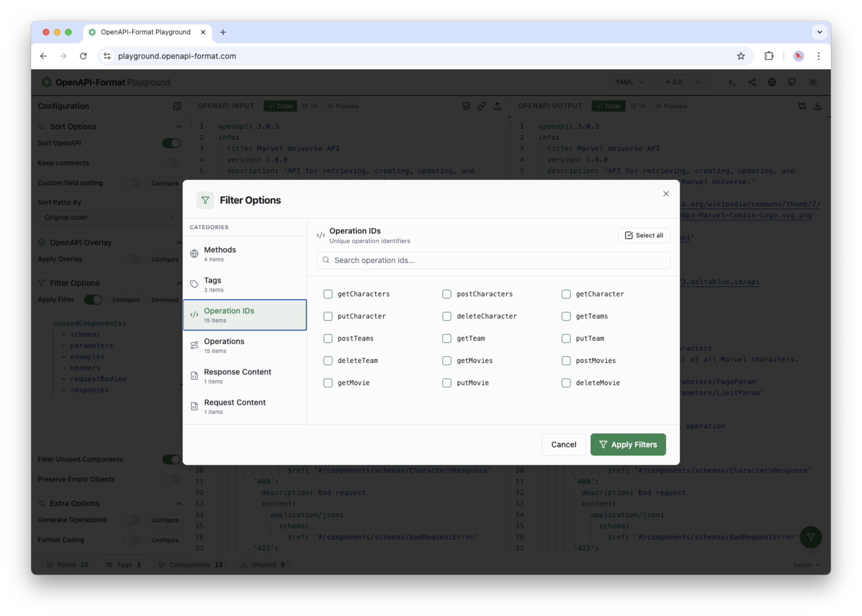Click the share icon in the top toolbar
Image resolution: width=862 pixels, height=616 pixels.
pos(752,82)
